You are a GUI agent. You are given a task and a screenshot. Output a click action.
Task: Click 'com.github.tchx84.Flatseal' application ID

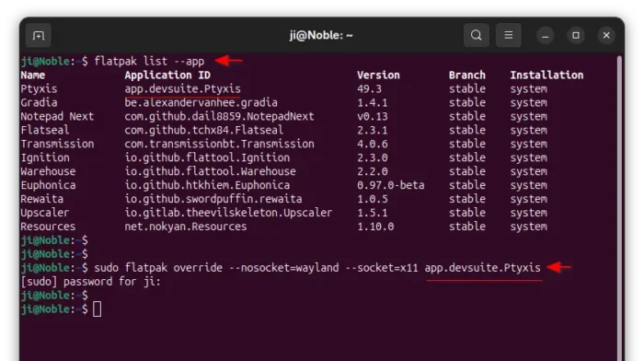(x=204, y=131)
